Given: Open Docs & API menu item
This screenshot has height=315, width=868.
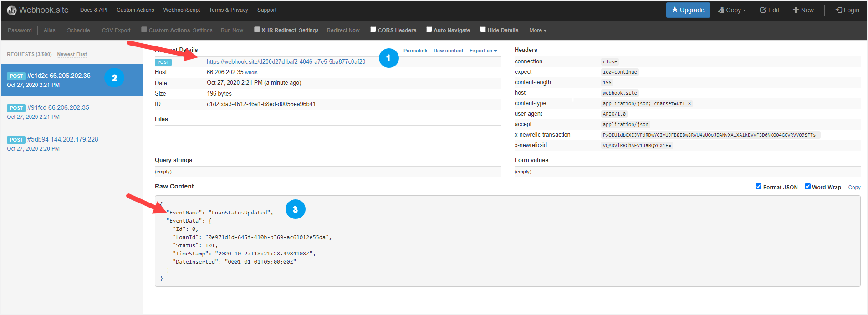Looking at the screenshot, I should click(x=94, y=10).
